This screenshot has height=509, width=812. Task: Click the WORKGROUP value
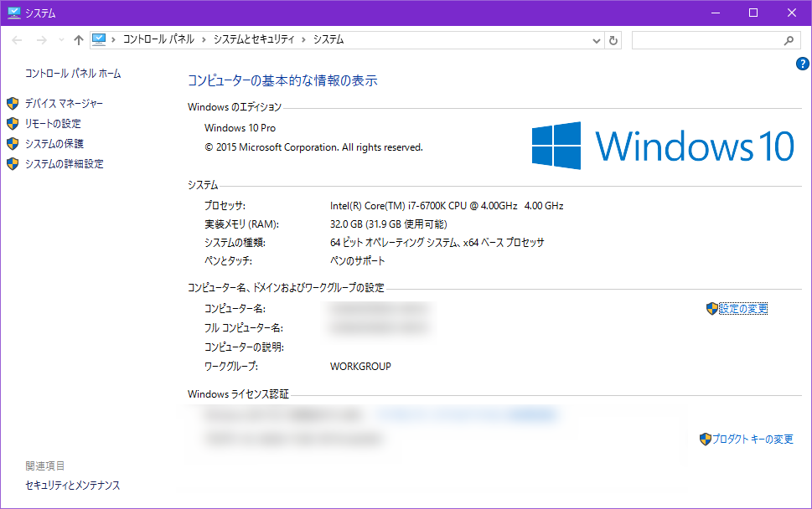click(x=360, y=366)
